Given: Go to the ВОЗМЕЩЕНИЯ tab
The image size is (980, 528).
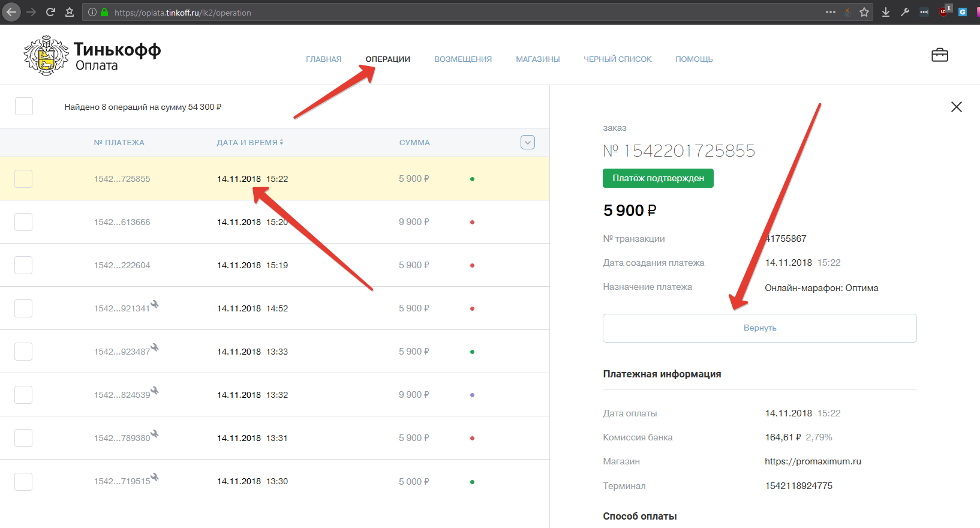Looking at the screenshot, I should [462, 59].
